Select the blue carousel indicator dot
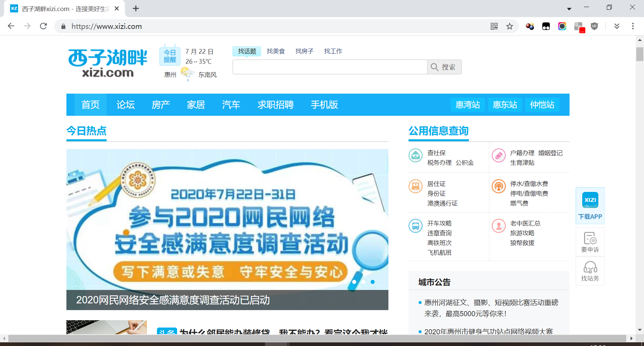Viewport: 644px width, 346px height. [x=373, y=282]
